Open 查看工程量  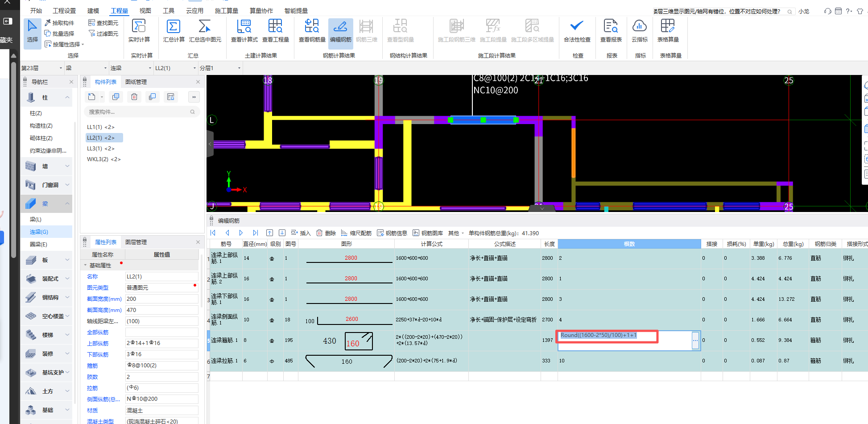275,31
